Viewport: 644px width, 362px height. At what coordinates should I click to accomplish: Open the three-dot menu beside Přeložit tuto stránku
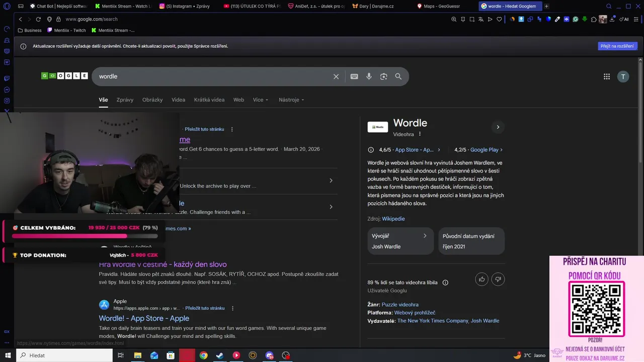[232, 129]
